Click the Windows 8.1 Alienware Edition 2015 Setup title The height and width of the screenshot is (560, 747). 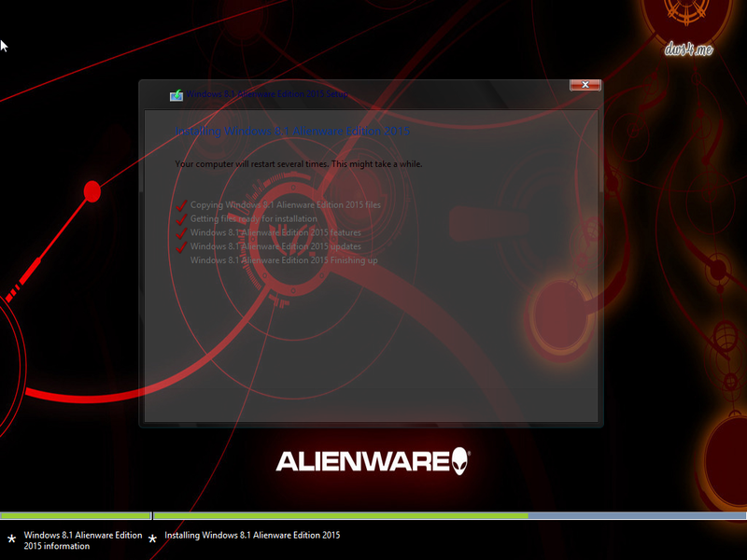tap(267, 94)
